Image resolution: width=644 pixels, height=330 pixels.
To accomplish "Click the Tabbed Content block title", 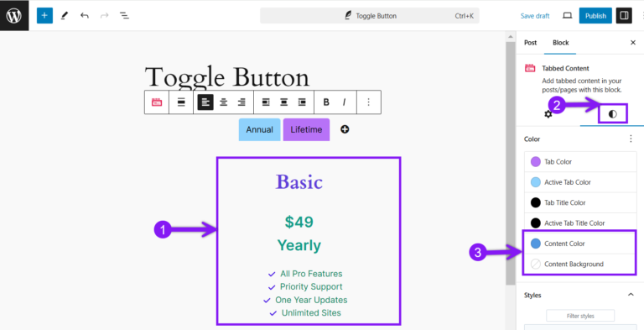I will [565, 68].
